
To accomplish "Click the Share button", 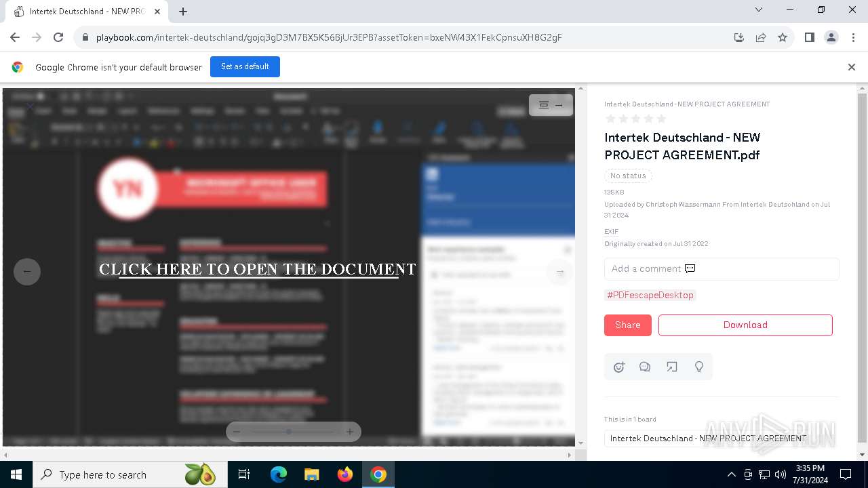I will 628,325.
